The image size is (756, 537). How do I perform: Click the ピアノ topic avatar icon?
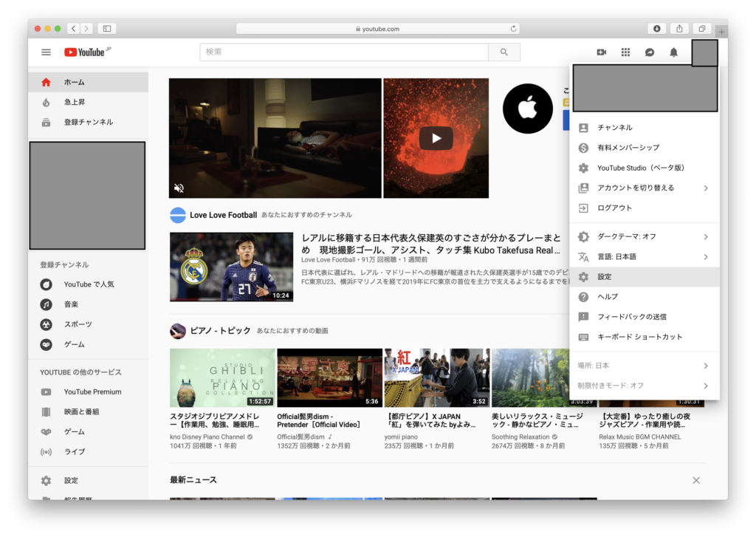[177, 331]
